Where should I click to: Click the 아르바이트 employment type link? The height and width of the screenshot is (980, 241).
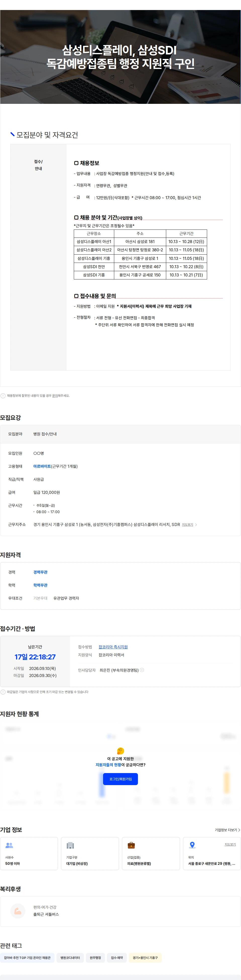[x=42, y=466]
